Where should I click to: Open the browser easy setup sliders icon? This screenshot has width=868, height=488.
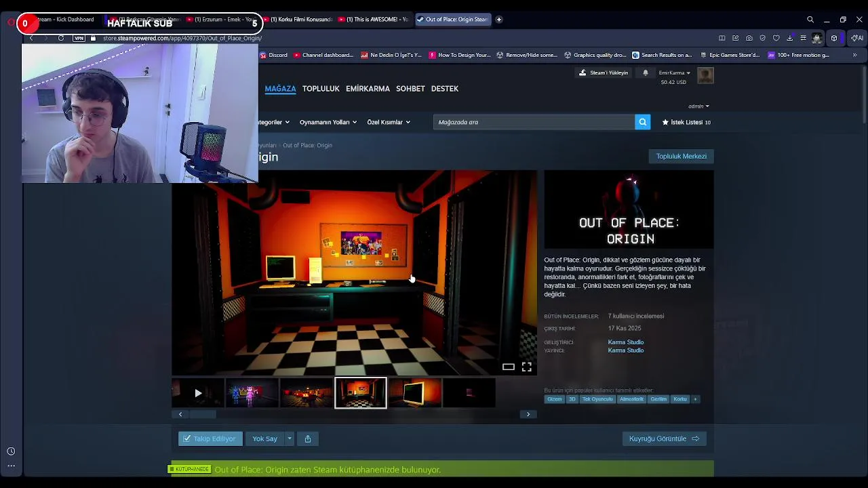[x=803, y=38]
